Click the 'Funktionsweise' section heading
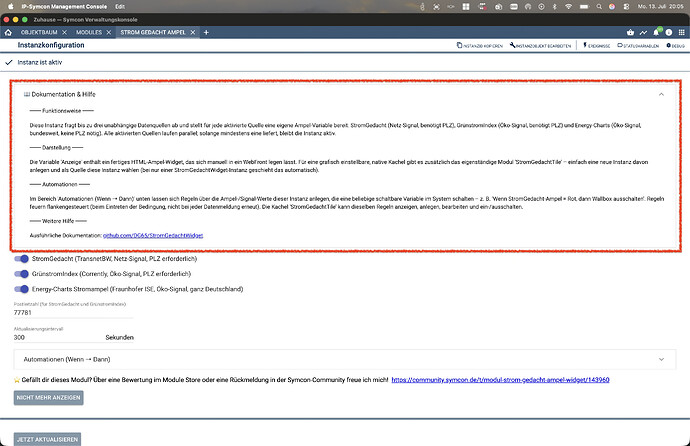Screen dimensions: 690x446 [62, 111]
